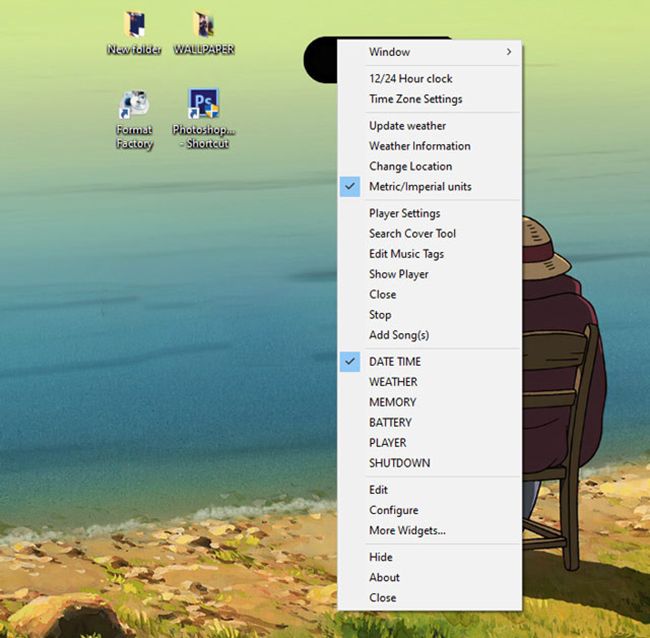Toggle the Metric/Imperial units option

coord(429,186)
